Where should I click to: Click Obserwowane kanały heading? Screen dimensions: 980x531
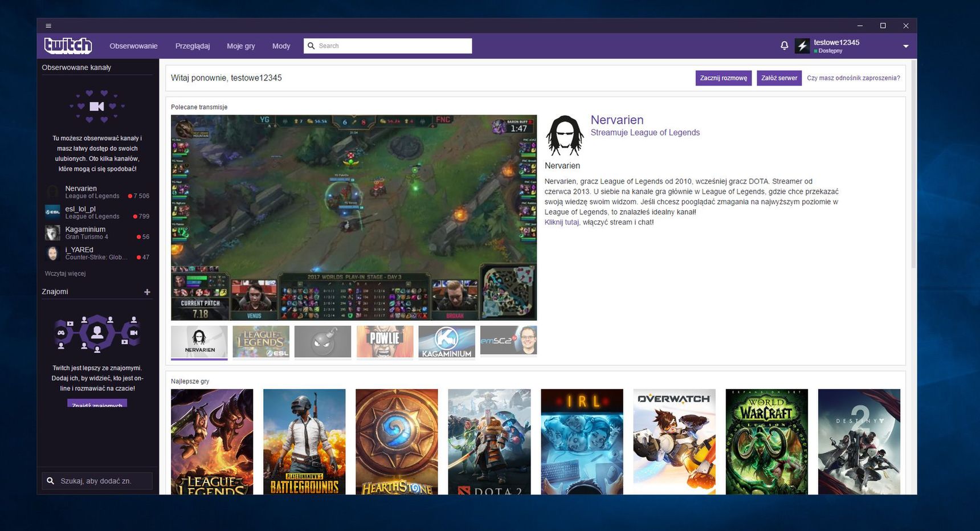[x=76, y=67]
